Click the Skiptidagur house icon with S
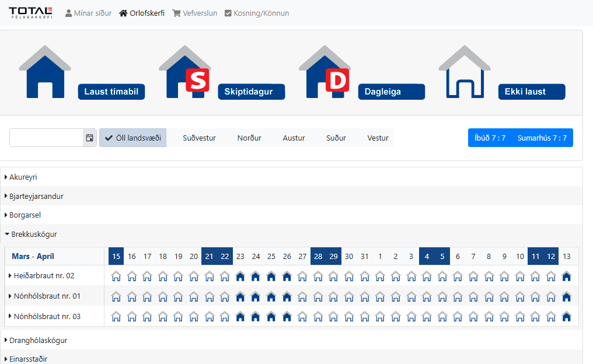 coord(184,72)
